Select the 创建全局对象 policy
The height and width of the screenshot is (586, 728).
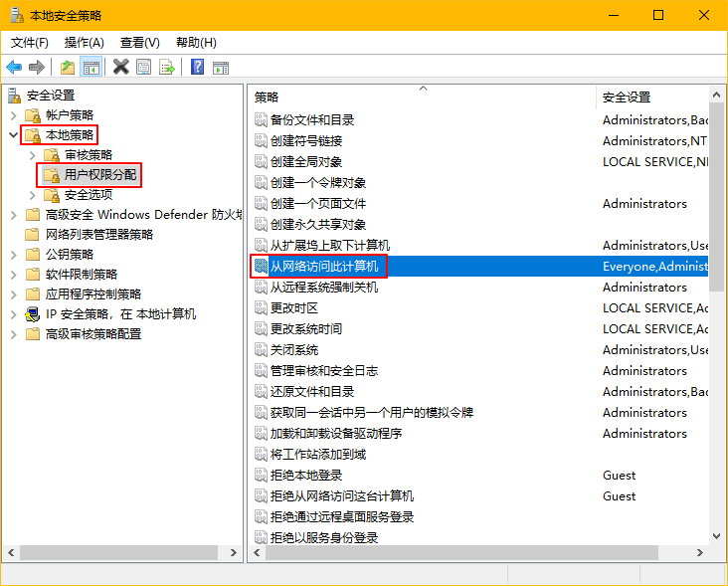[306, 161]
